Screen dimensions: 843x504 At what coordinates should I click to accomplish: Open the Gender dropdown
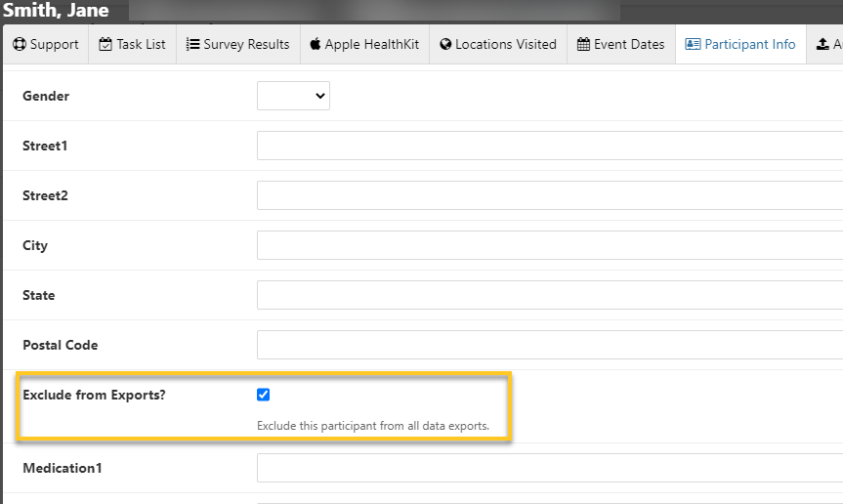pyautogui.click(x=293, y=96)
